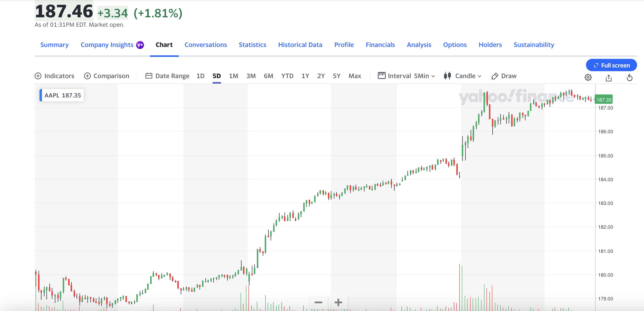Open the Date Range picker
644x311 pixels.
pos(167,76)
